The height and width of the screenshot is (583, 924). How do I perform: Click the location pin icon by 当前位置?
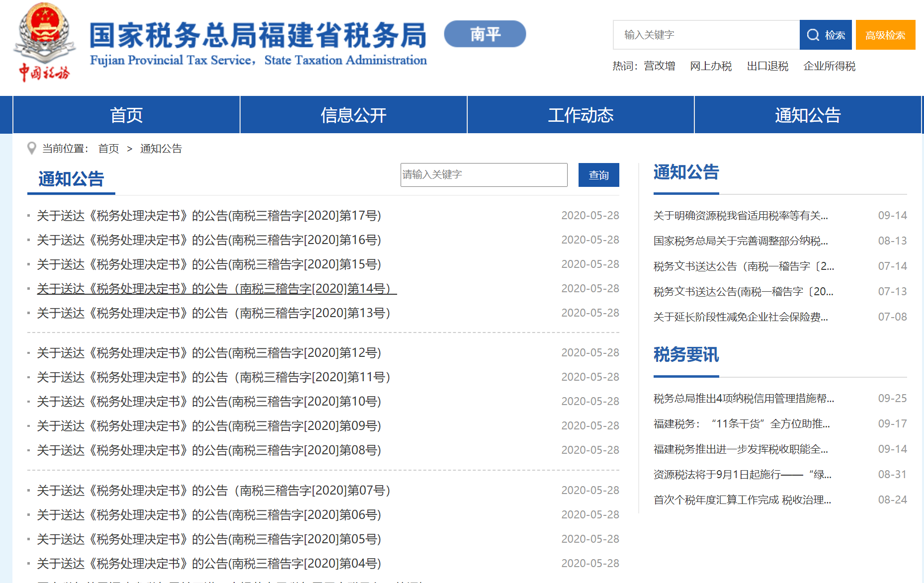coord(32,149)
